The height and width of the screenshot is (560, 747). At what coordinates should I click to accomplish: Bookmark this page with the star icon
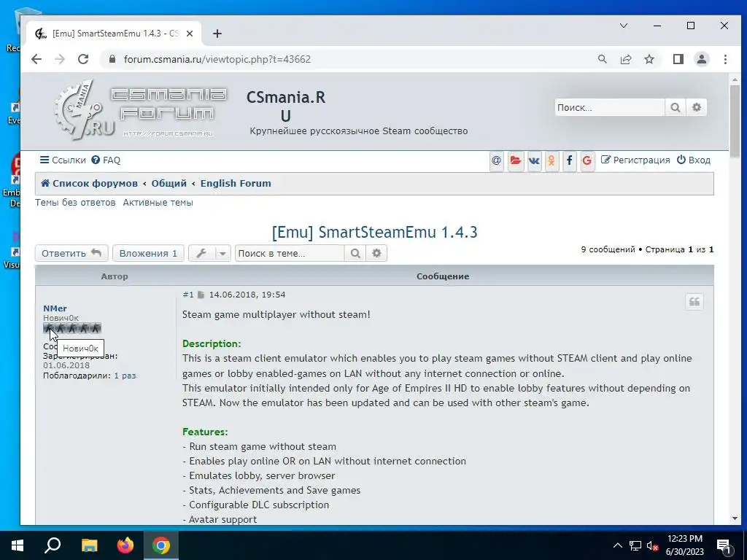pos(649,59)
